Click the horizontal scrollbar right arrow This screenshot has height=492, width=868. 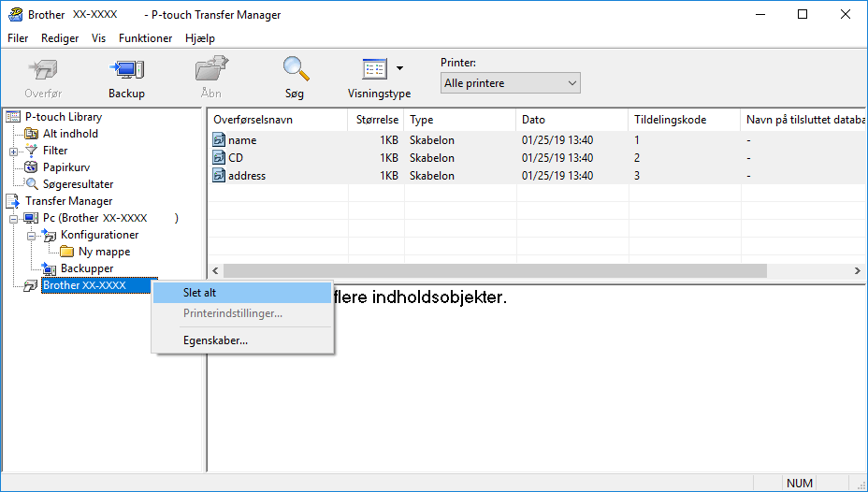(x=858, y=270)
